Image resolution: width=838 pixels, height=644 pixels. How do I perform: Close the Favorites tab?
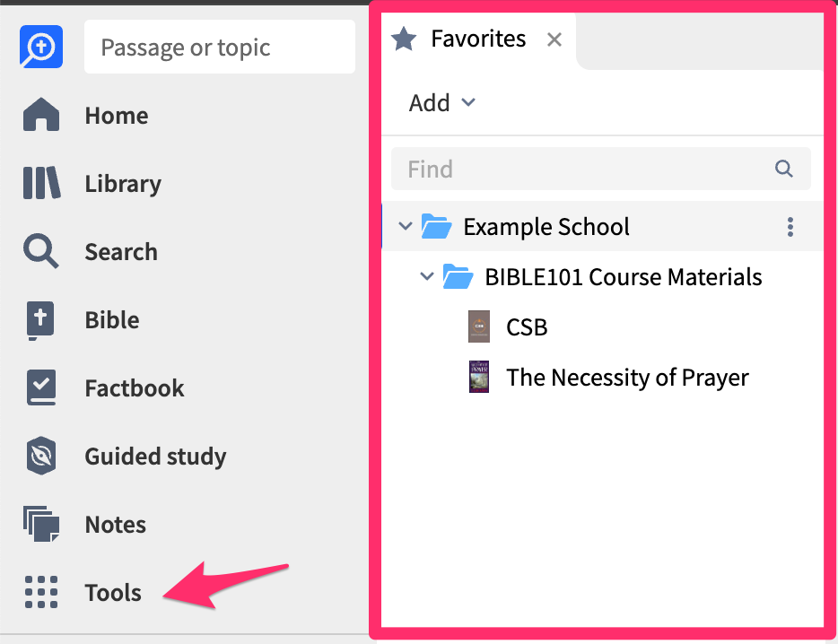pos(554,39)
